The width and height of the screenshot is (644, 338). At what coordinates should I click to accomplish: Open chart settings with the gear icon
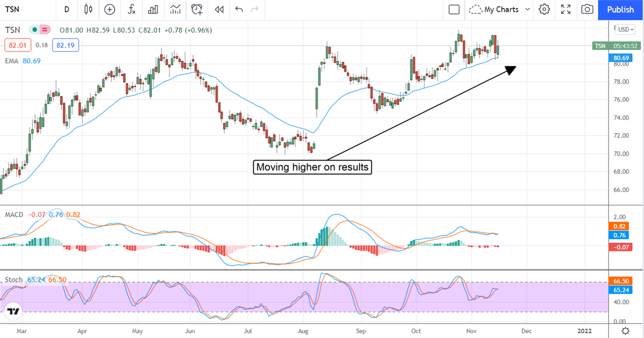tap(544, 9)
